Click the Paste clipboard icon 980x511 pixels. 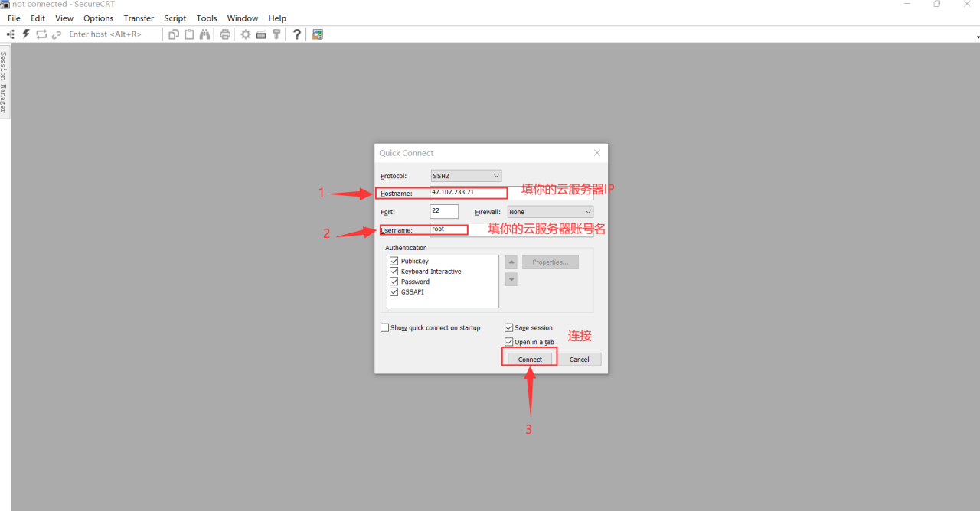tap(189, 34)
